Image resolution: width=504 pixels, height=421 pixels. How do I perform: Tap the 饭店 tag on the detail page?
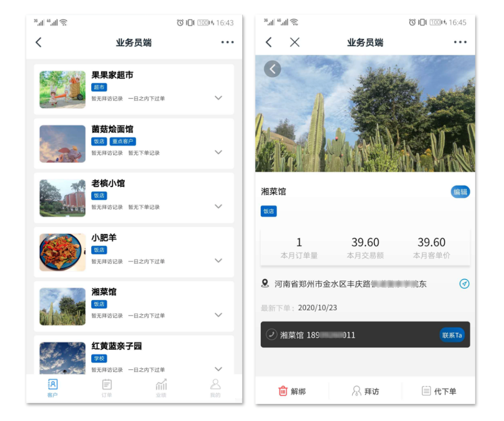point(269,211)
